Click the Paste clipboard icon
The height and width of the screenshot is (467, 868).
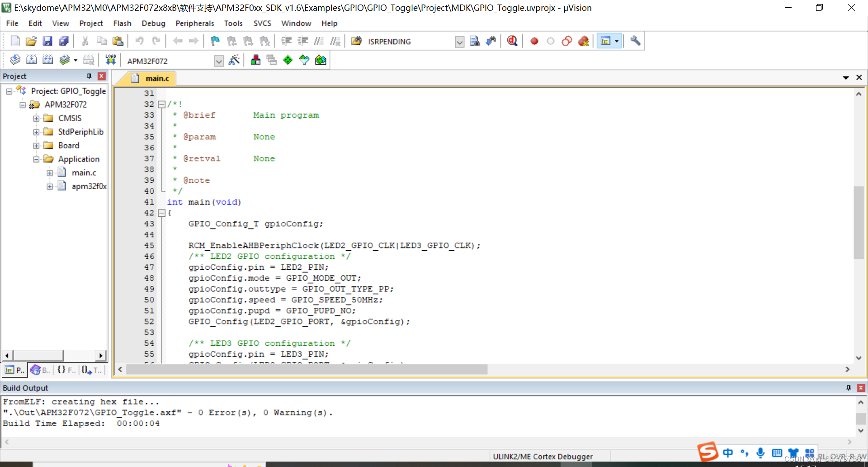118,41
